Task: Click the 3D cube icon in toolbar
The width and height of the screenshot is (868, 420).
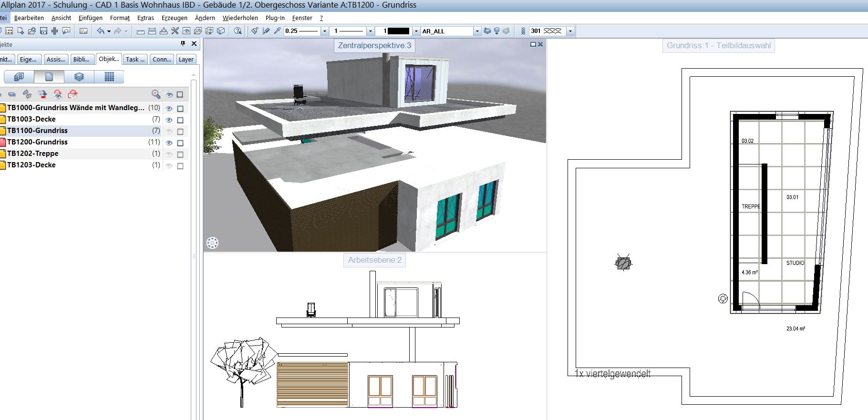Action: (221, 31)
